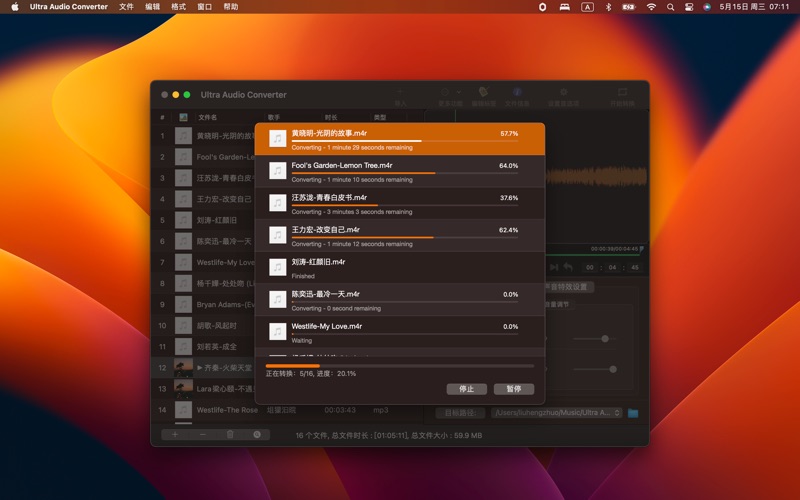Click the 开始转换 convert icon in toolbar

click(x=622, y=92)
